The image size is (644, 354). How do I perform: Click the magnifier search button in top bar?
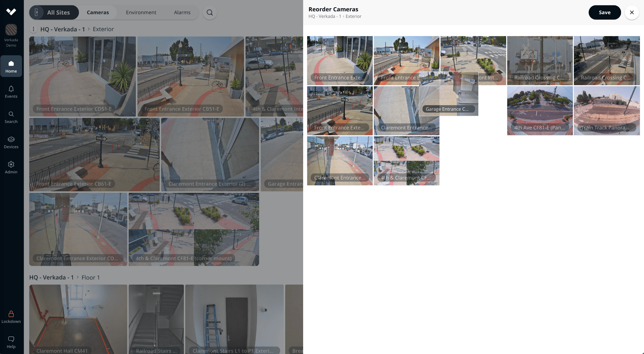(210, 13)
